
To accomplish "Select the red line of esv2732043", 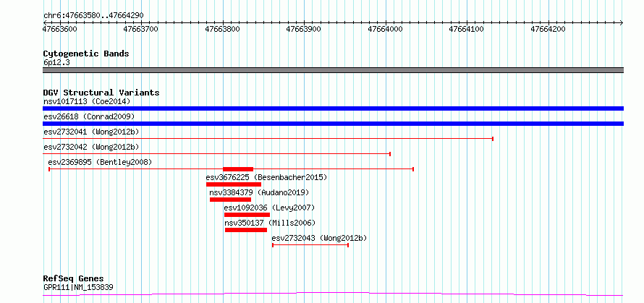I will click(x=310, y=245).
